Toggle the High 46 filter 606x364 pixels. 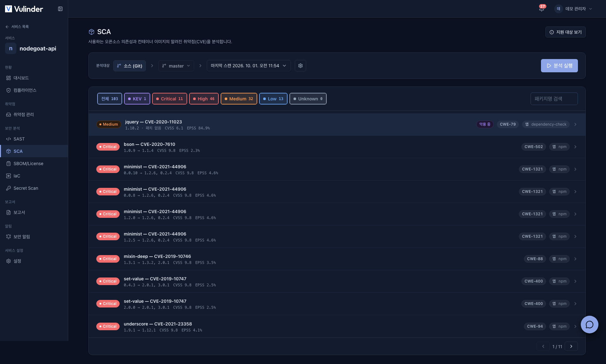204,99
